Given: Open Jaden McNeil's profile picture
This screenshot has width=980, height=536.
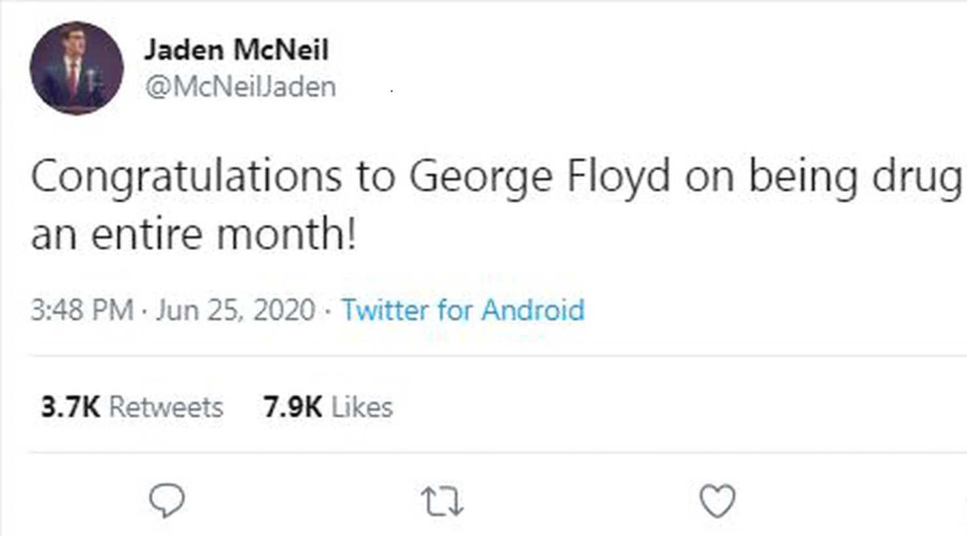Looking at the screenshot, I should point(76,68).
